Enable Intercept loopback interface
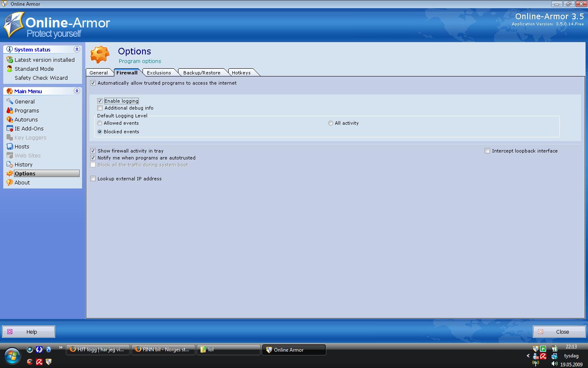 pos(488,151)
